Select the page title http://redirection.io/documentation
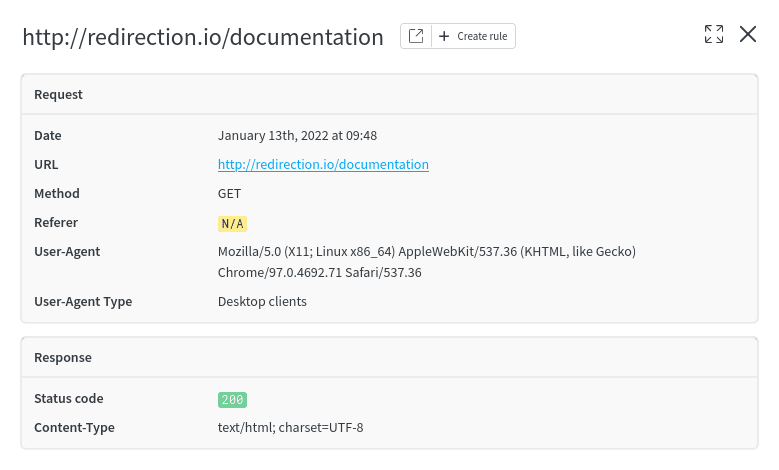The image size is (779, 470). tap(203, 37)
